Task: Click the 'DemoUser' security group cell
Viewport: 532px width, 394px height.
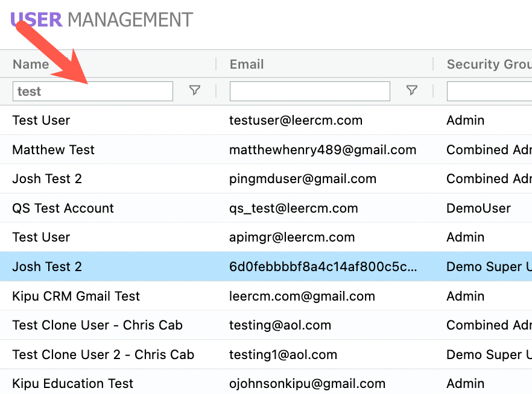Action: point(478,208)
